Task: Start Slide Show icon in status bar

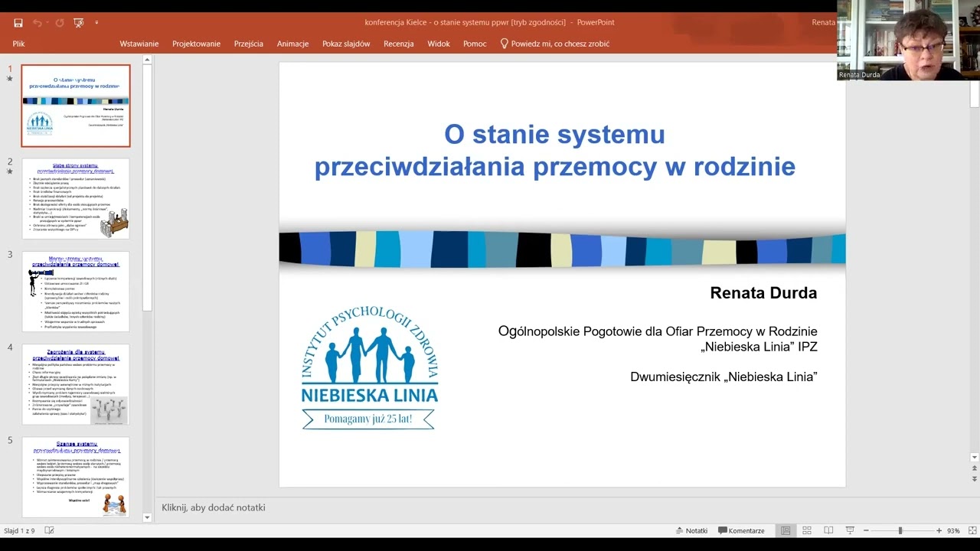Action: [x=850, y=530]
